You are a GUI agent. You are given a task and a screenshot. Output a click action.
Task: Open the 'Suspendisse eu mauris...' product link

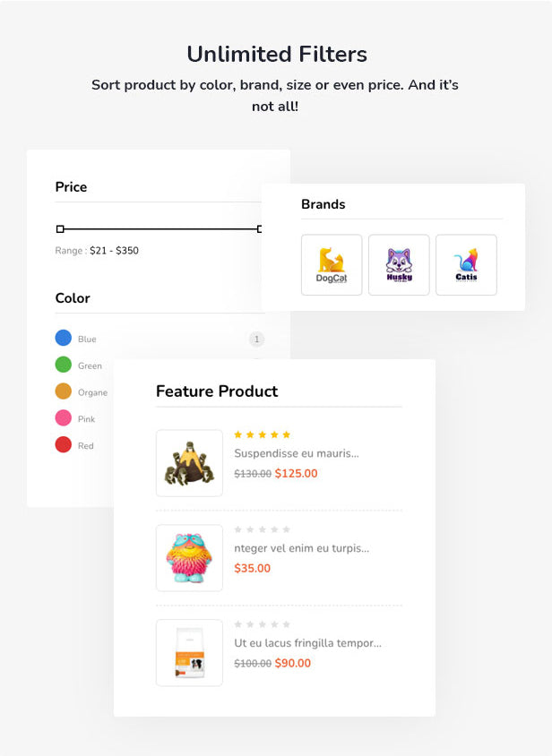[297, 453]
